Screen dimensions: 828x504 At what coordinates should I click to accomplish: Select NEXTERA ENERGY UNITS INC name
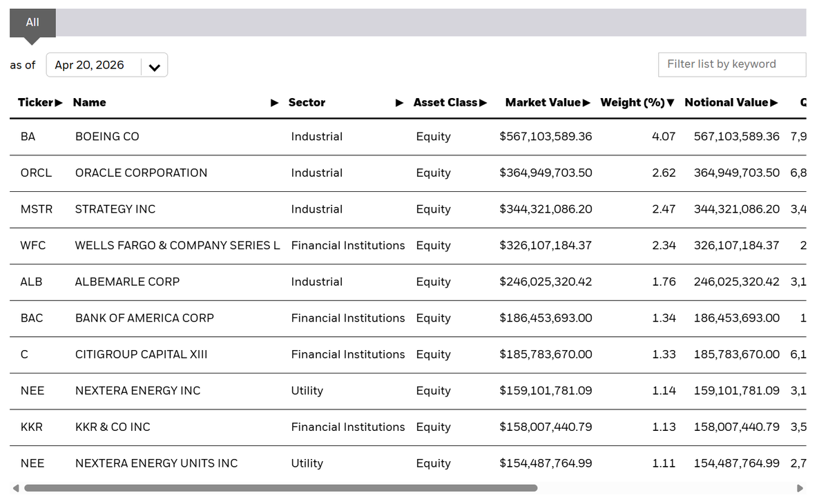pos(156,465)
